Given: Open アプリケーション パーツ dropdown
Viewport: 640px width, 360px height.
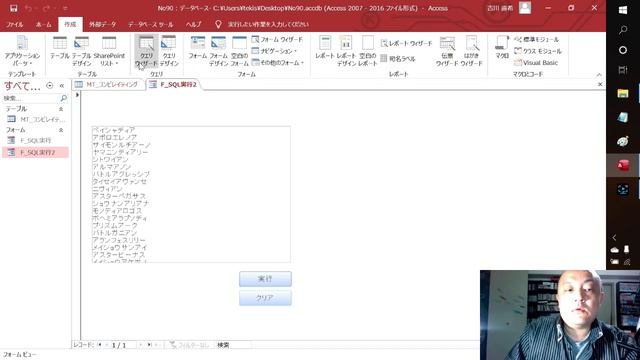Looking at the screenshot, I should pos(22,51).
